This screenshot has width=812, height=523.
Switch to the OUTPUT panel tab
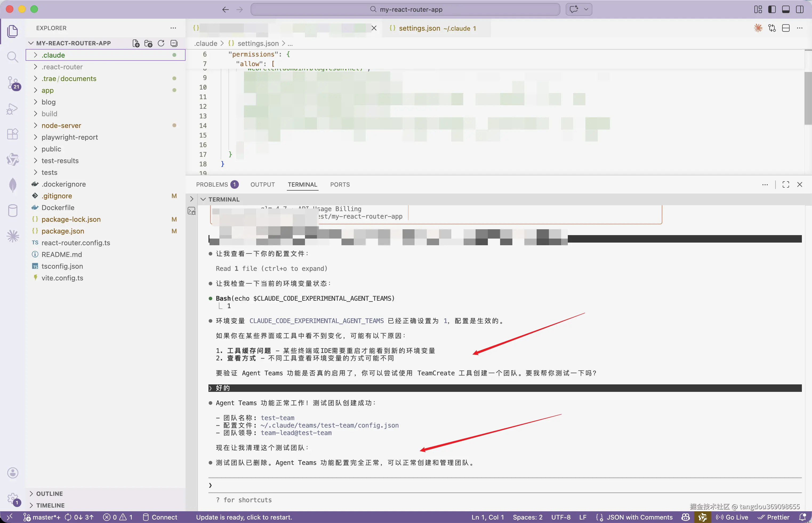pos(263,184)
